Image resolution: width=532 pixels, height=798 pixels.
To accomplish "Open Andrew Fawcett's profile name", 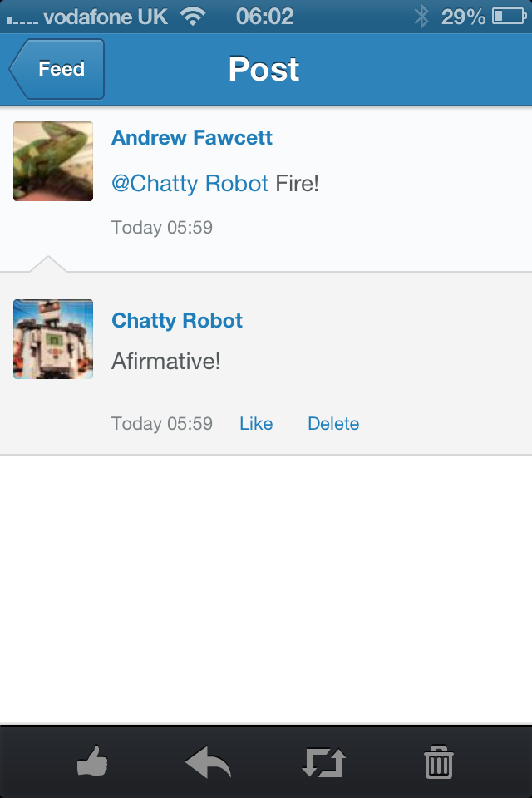I will [x=192, y=138].
